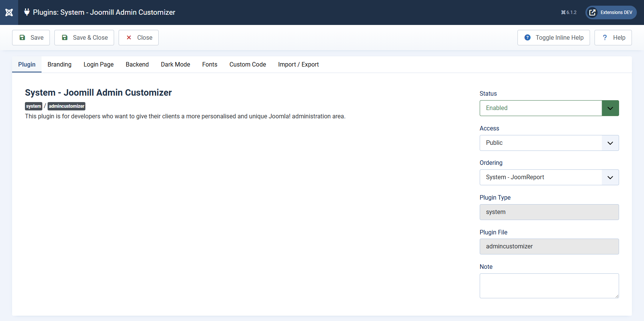Click the question mark icon on Help

[605, 37]
